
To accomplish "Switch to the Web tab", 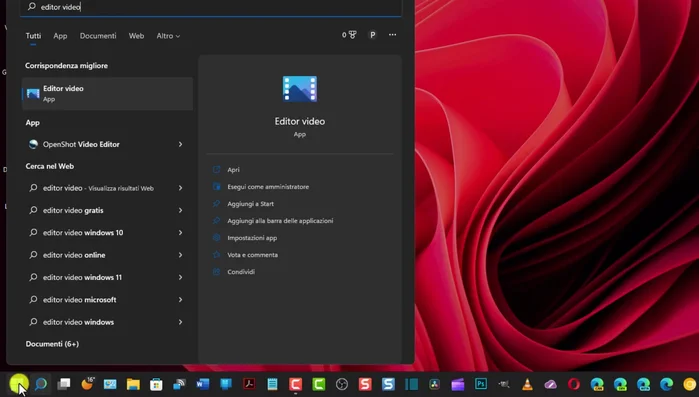I will [136, 36].
